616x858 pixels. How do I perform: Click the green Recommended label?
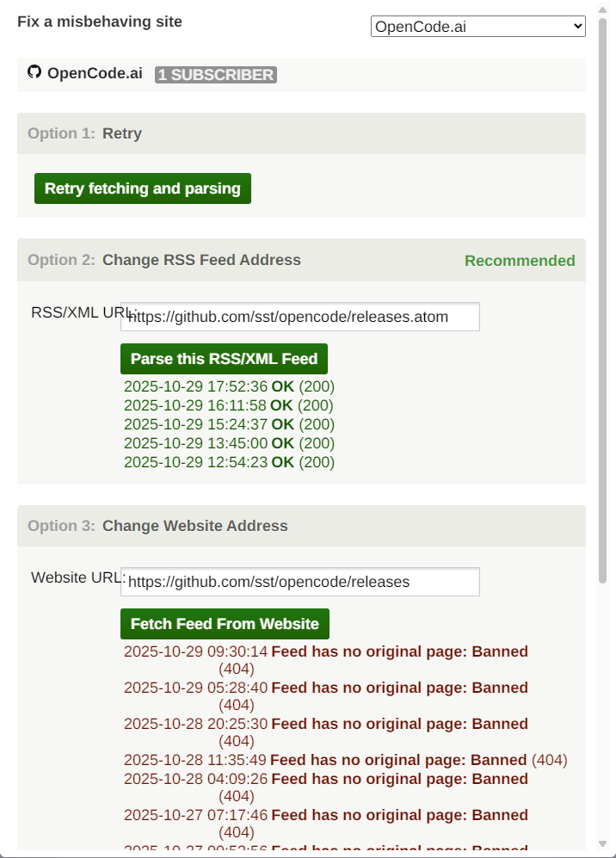point(520,261)
